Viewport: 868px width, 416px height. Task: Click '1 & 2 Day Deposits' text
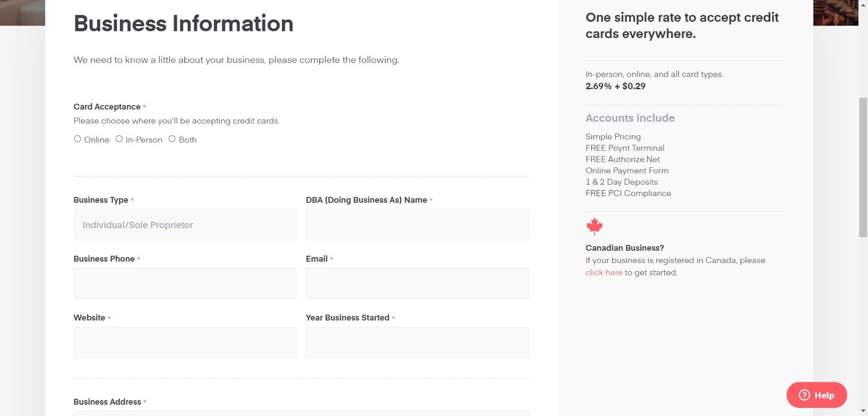tap(622, 182)
